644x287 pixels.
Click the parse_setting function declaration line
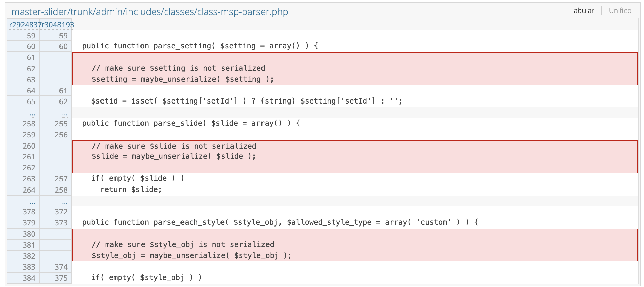point(200,46)
